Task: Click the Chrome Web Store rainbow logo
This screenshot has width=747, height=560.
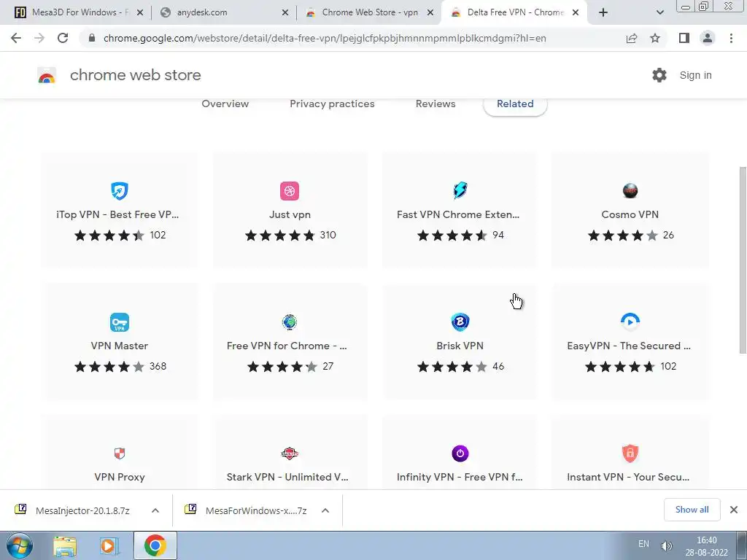Action: click(x=47, y=75)
